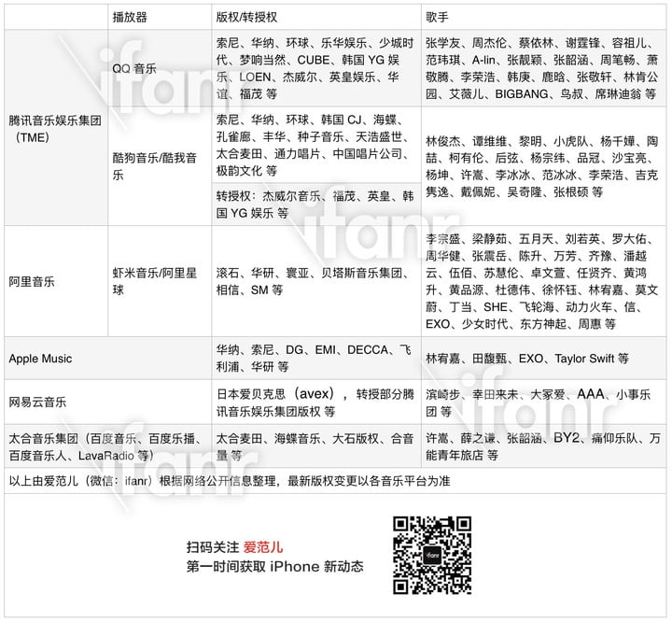Click the singers cell starting '滨崎步、幸田来未'
The height and width of the screenshot is (622, 672).
pos(543,402)
